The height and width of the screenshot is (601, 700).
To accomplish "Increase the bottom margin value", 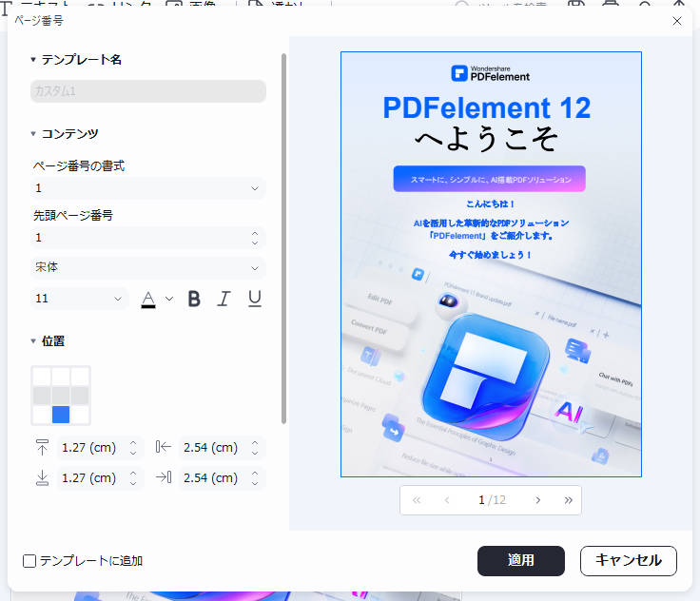I will pos(133,474).
